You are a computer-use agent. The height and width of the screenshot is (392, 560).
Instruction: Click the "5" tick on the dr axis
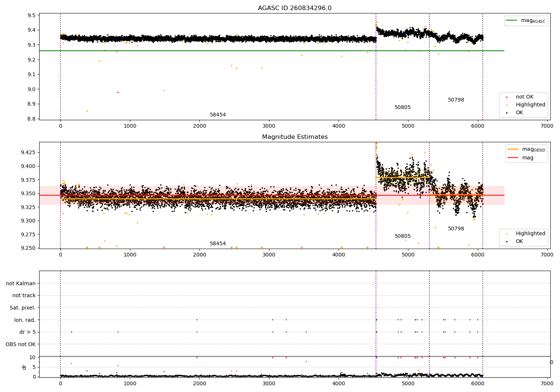pyautogui.click(x=34, y=367)
